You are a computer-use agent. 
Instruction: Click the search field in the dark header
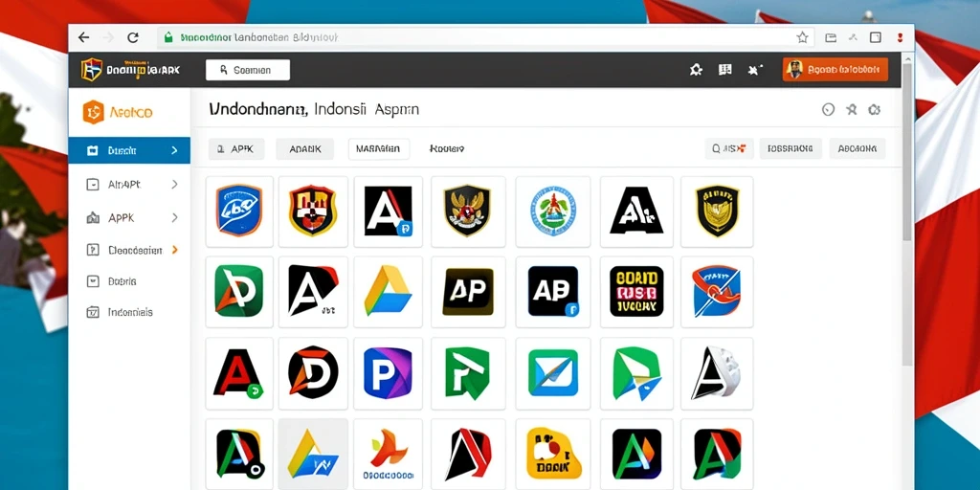point(248,70)
